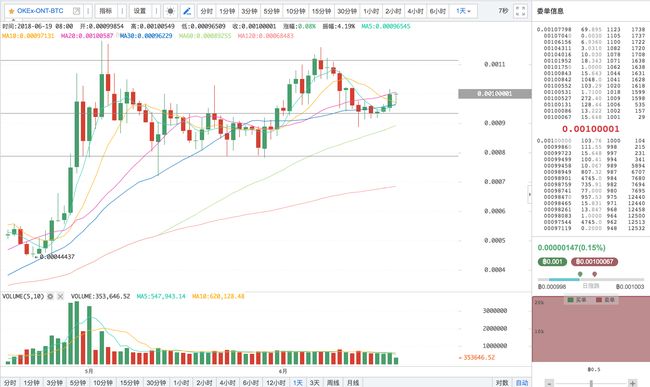This screenshot has height=387, width=650.
Task: Click bottom bar 周线 button
Action: point(333,382)
